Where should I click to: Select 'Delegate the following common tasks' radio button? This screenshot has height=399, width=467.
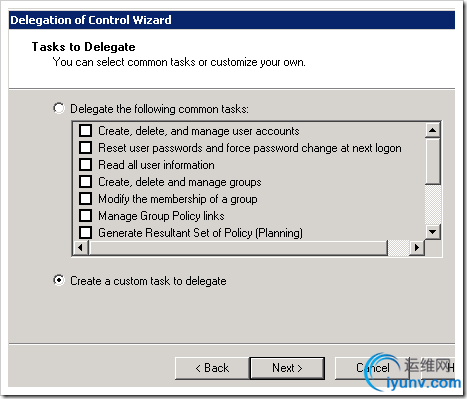coord(59,109)
